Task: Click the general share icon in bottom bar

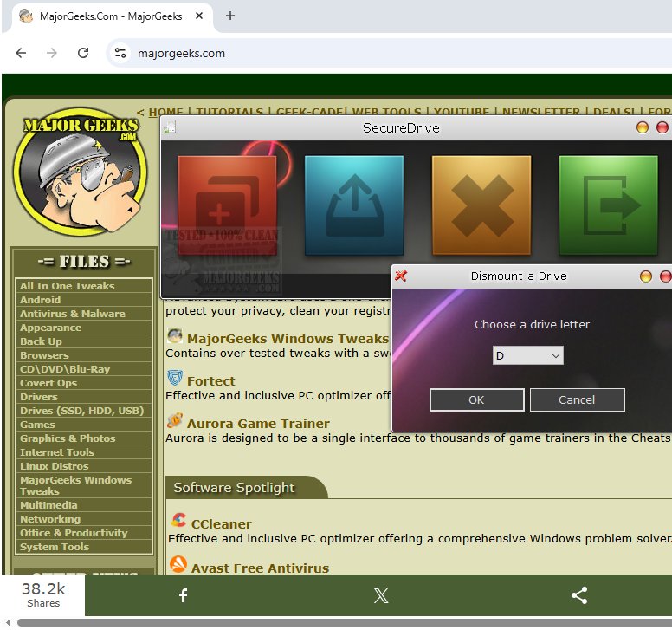Action: [579, 595]
